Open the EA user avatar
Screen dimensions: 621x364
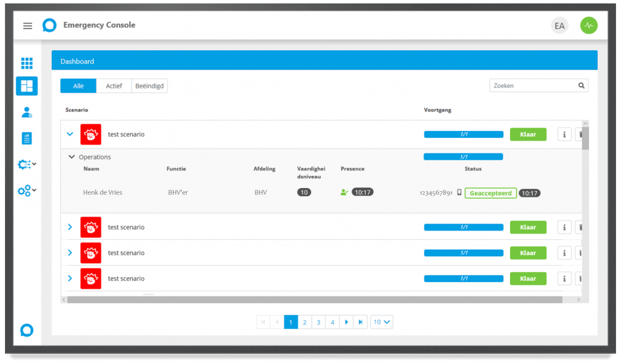(x=559, y=26)
